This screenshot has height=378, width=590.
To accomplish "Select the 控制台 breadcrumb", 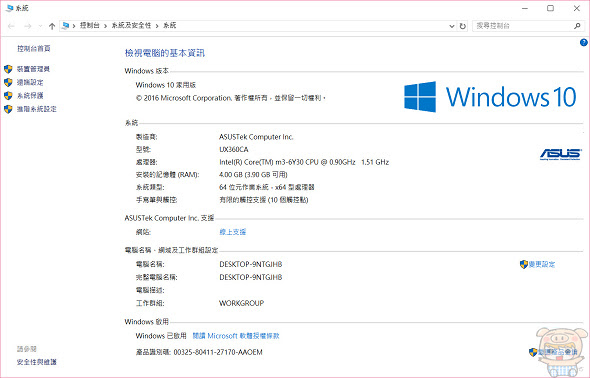I will tap(90, 25).
